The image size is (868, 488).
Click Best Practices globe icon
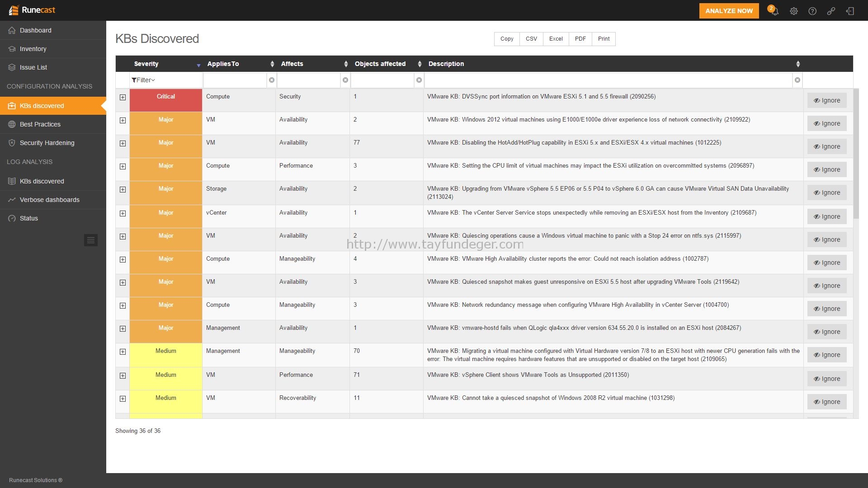pos(12,124)
